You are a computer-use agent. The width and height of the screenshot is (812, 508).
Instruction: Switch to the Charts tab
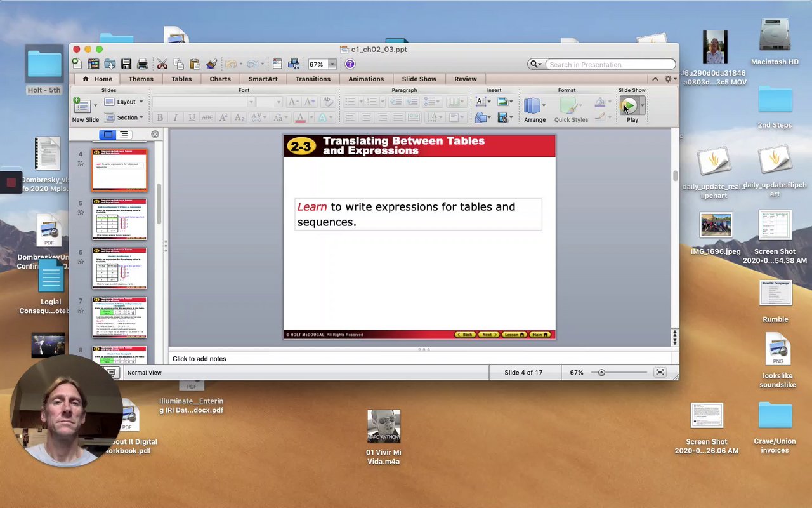tap(220, 79)
